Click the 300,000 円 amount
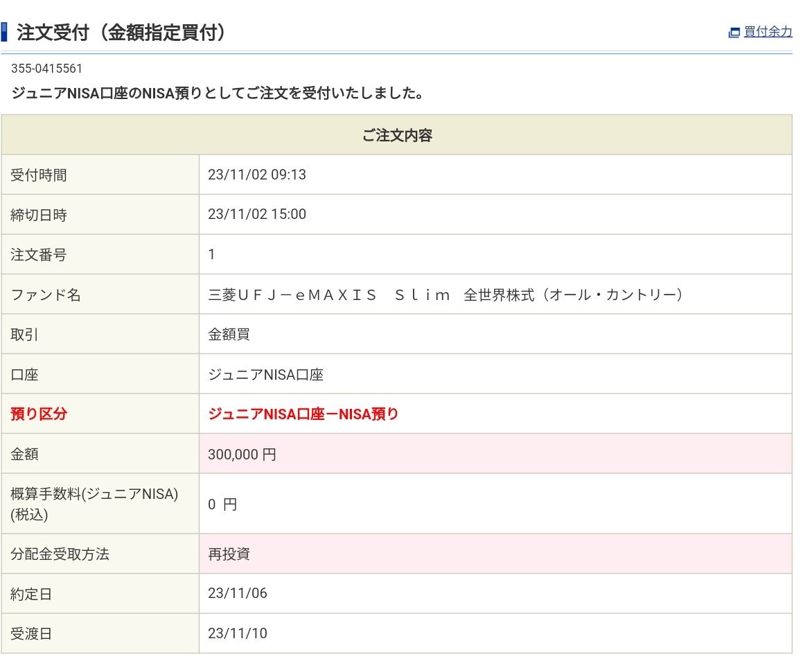812x659 pixels. (242, 455)
